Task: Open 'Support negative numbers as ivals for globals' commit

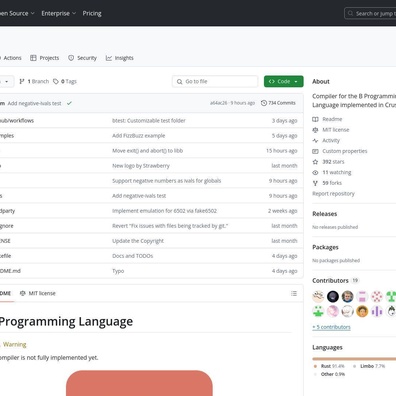Action: (166, 181)
